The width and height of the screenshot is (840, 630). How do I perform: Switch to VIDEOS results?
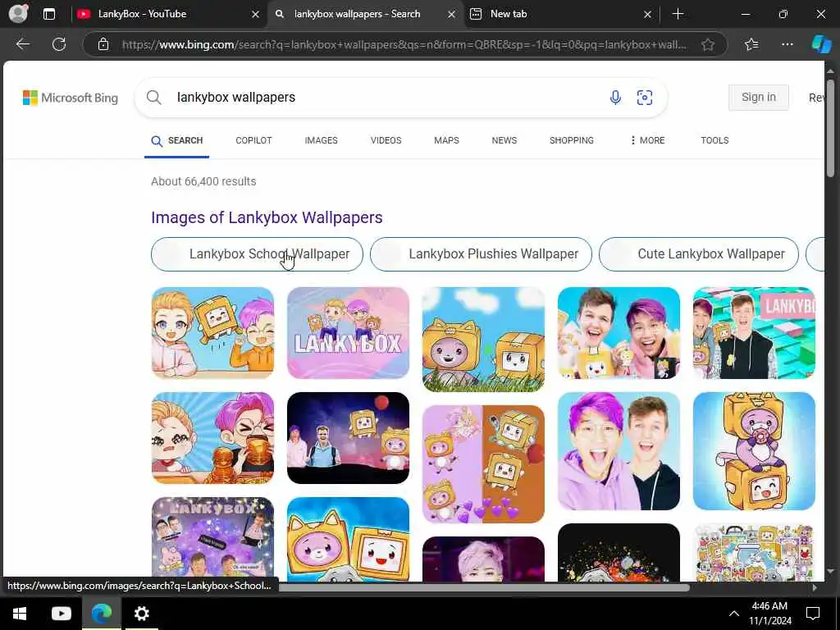pyautogui.click(x=386, y=140)
